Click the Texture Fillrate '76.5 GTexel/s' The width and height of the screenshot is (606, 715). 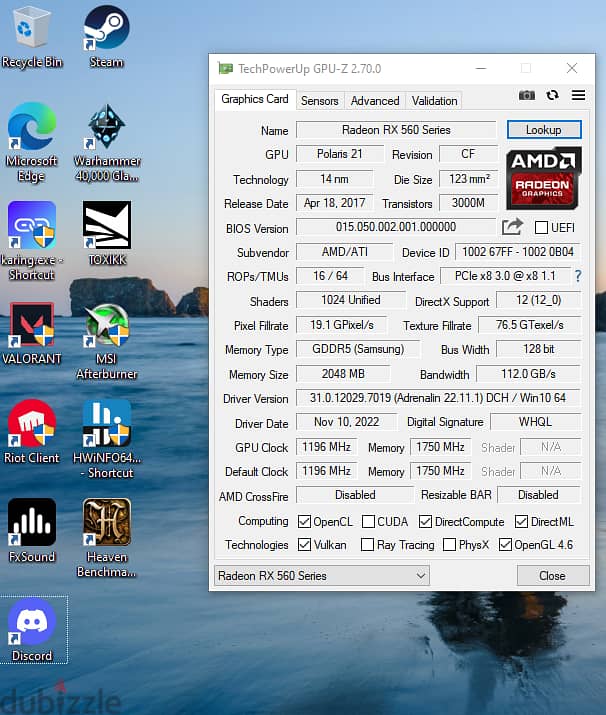(529, 325)
